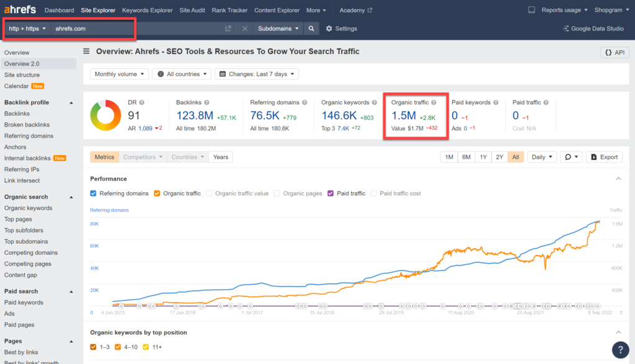635x364 pixels.
Task: Open Content gap in sidebar
Action: (x=20, y=275)
